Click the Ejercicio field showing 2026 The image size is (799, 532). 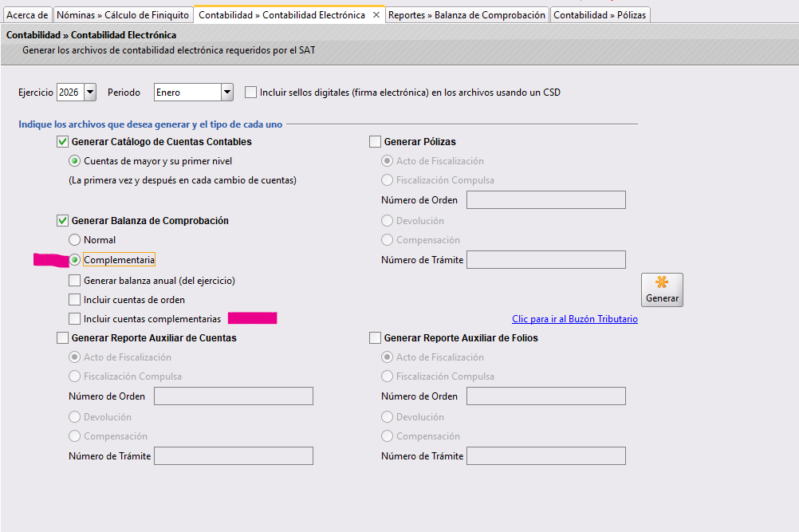[70, 93]
